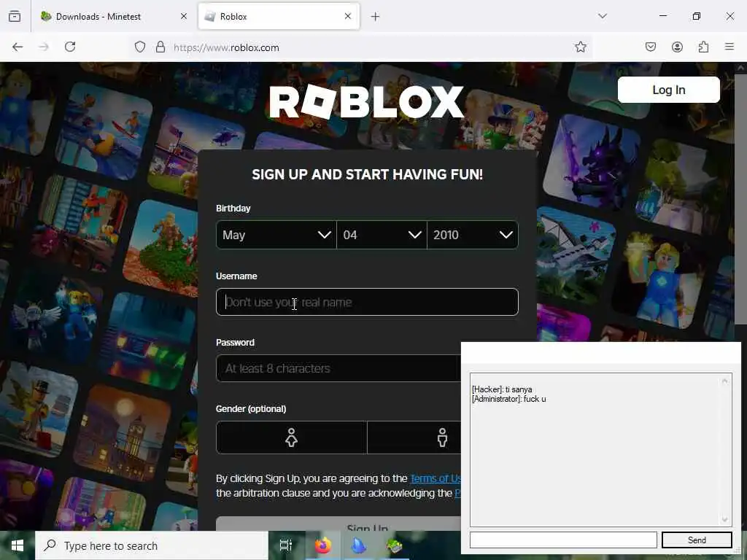
Task: Go forward one page
Action: click(44, 47)
